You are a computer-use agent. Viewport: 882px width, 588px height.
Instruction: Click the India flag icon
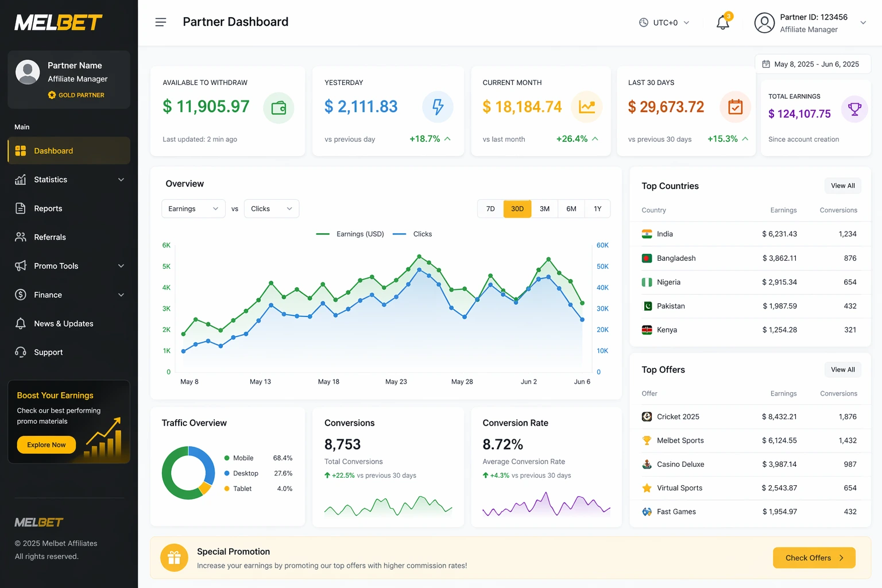647,234
